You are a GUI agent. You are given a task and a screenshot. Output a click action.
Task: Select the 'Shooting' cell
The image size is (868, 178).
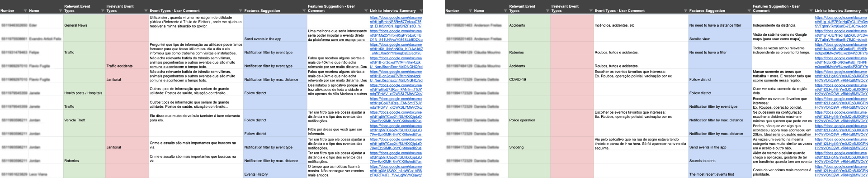[529, 144]
